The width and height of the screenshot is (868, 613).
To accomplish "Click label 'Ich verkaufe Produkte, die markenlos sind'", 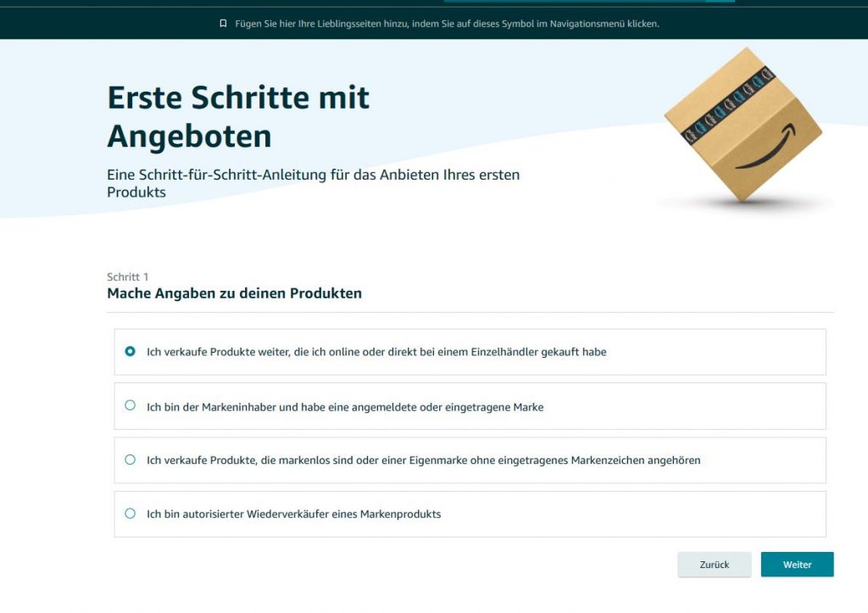I will 424,460.
